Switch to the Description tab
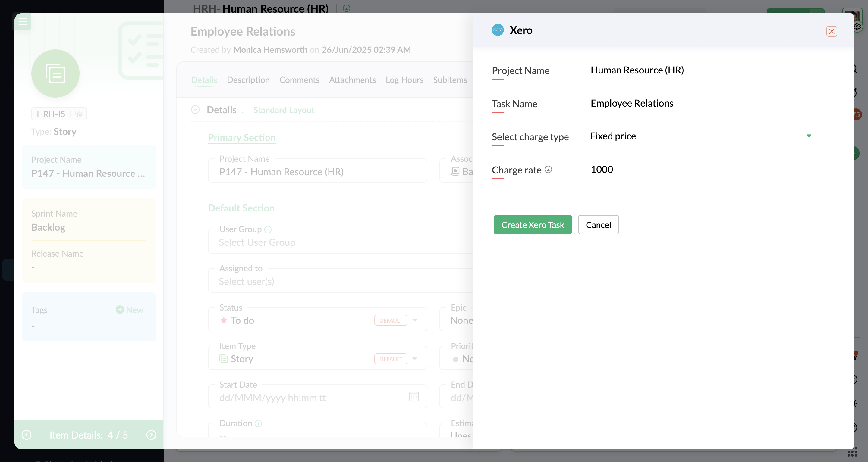 (248, 80)
